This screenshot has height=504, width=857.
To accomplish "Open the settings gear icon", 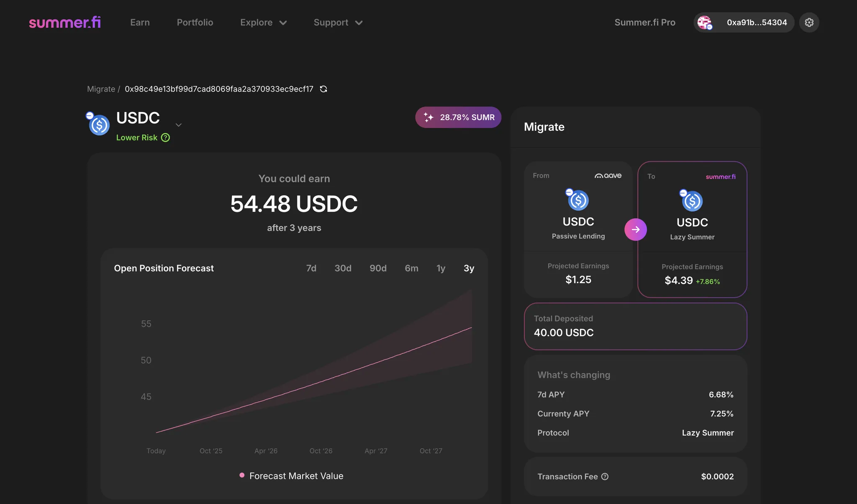I will coord(809,23).
